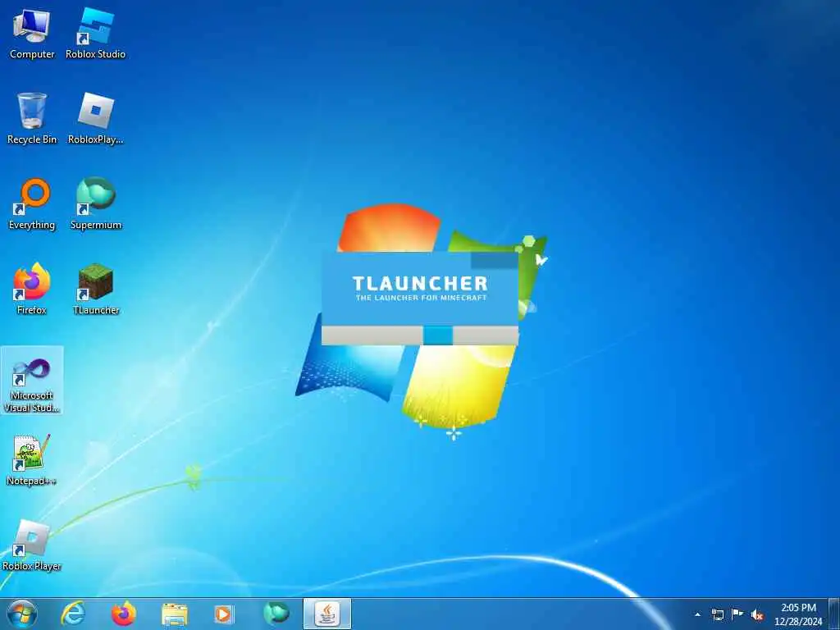Select the Roblox Studio shortcut
Image resolution: width=840 pixels, height=630 pixels.
coord(95,34)
